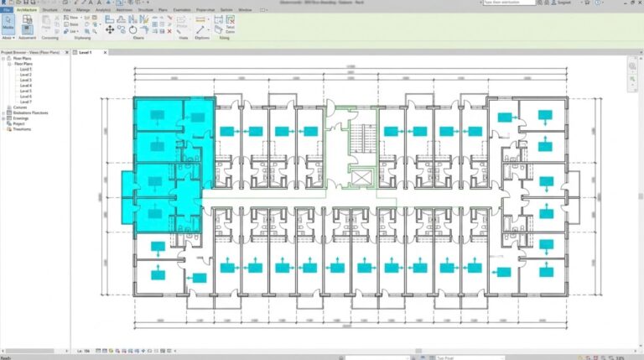Open the View ribbon tab
The height and width of the screenshot is (360, 644).
click(x=66, y=10)
